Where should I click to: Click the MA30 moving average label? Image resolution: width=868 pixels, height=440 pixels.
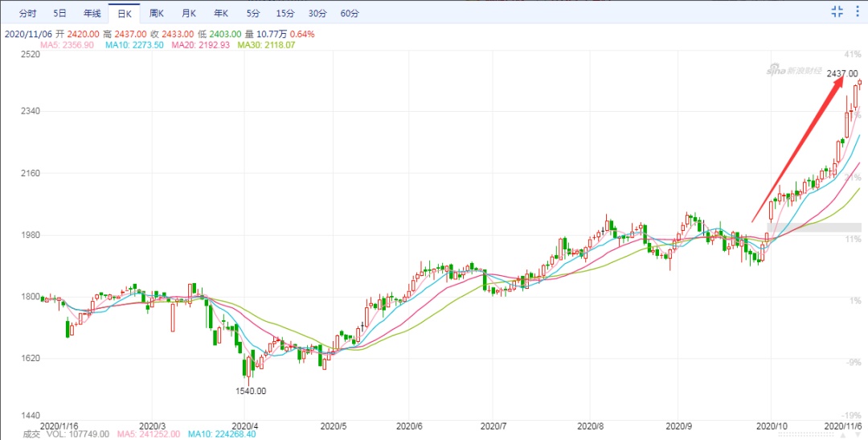(x=266, y=45)
